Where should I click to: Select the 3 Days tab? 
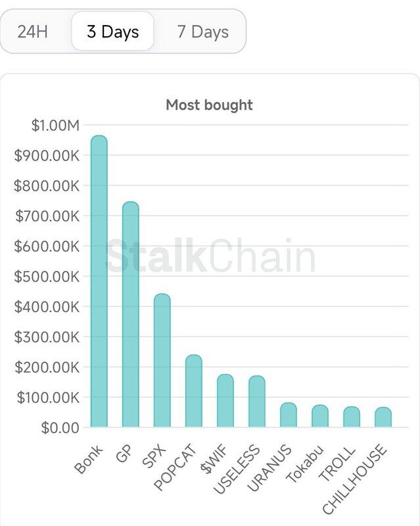112,32
